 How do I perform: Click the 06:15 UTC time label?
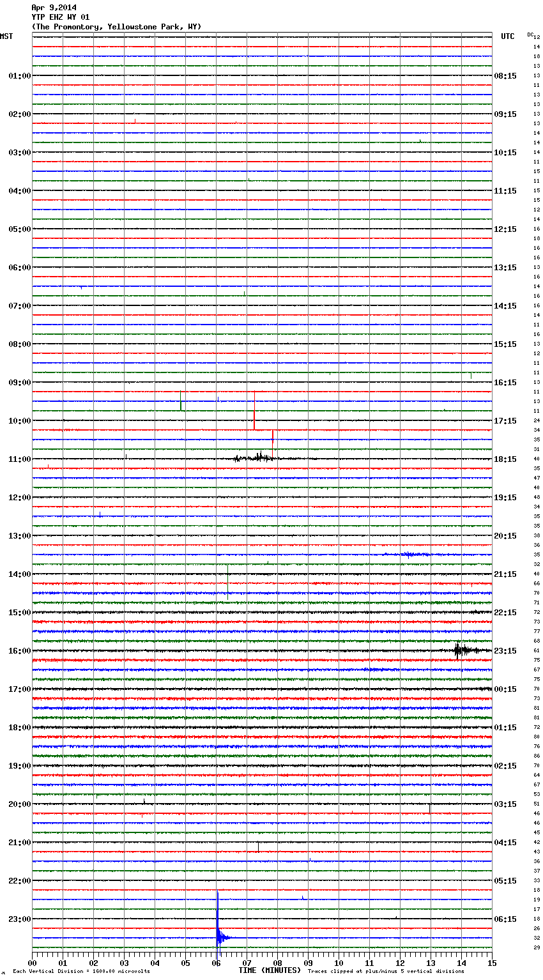505,919
